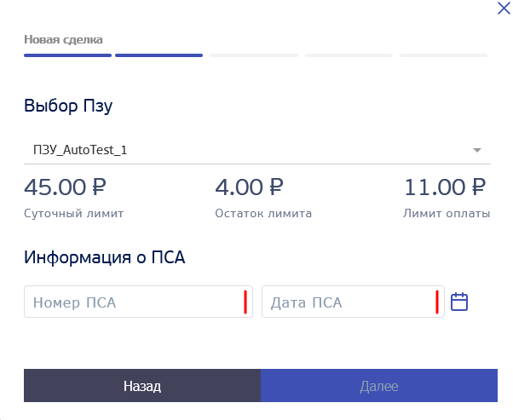Viewport: 513px width, 420px height.
Task: Open the calendar date picker icon
Action: (459, 302)
